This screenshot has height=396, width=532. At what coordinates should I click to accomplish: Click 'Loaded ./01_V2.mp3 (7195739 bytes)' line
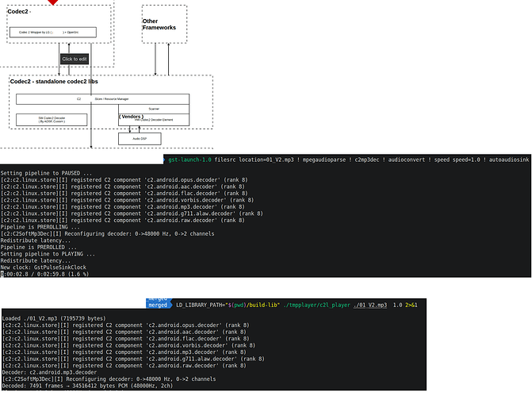[x=54, y=318]
